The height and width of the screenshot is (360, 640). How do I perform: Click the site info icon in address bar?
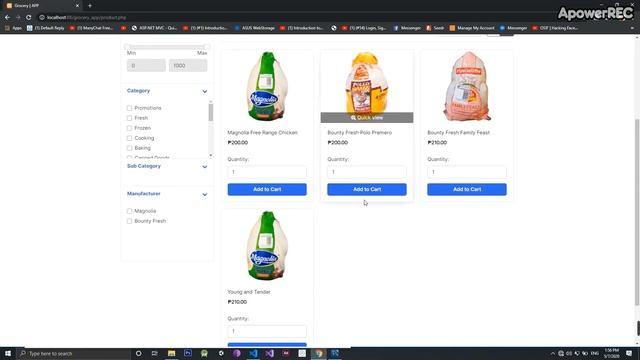pos(42,18)
